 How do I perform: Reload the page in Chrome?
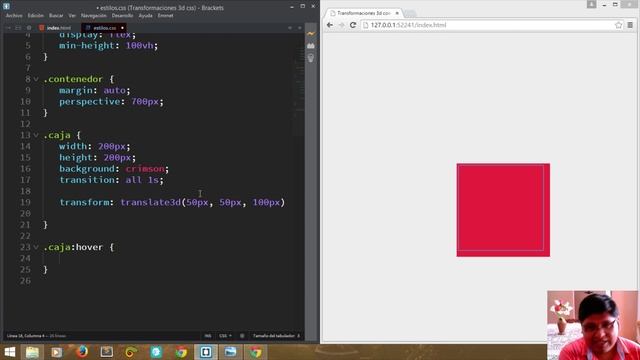coord(353,25)
